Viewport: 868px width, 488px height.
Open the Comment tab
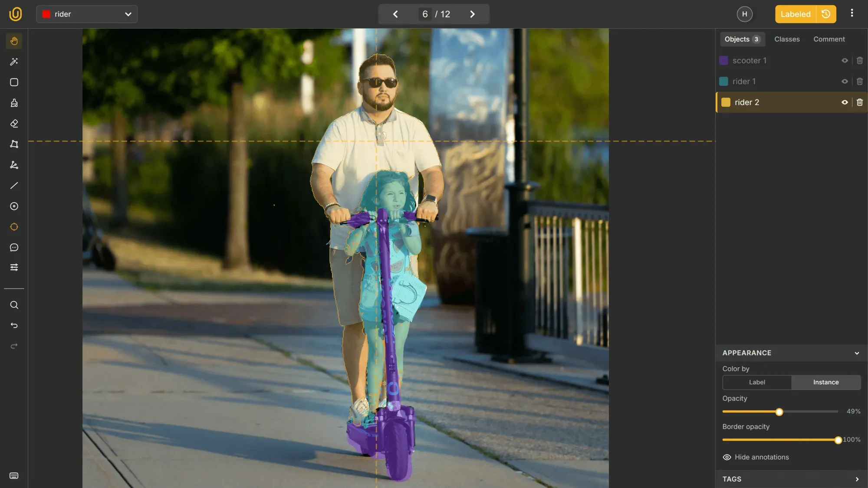[829, 39]
